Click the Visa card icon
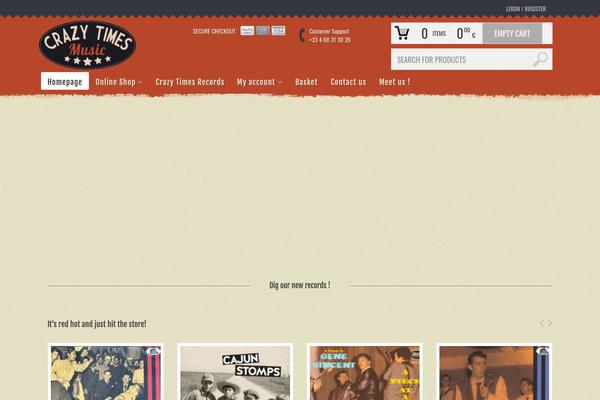Image resolution: width=600 pixels, height=400 pixels. 278,31
